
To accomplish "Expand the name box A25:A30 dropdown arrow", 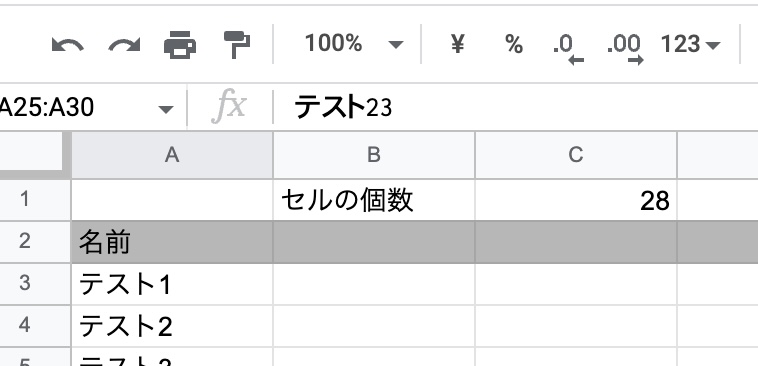I will coord(166,109).
